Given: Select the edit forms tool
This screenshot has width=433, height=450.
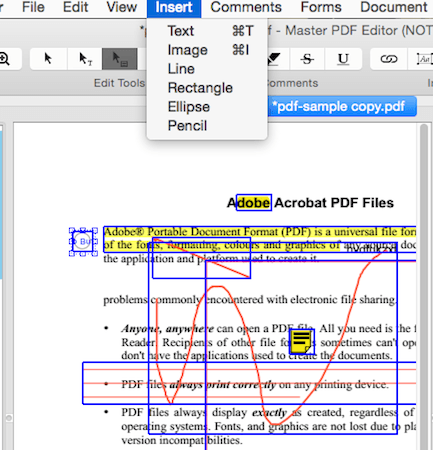Looking at the screenshot, I should (x=120, y=59).
